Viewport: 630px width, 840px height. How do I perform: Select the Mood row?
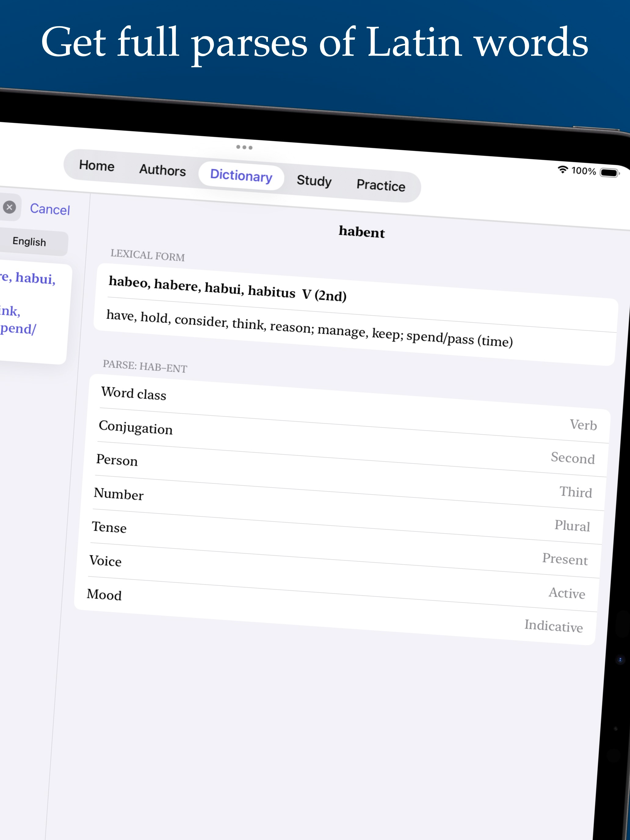point(335,611)
